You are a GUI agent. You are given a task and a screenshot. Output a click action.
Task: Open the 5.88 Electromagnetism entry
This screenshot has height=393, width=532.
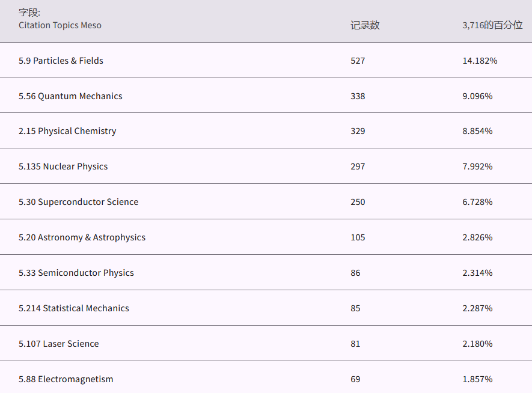pos(66,379)
